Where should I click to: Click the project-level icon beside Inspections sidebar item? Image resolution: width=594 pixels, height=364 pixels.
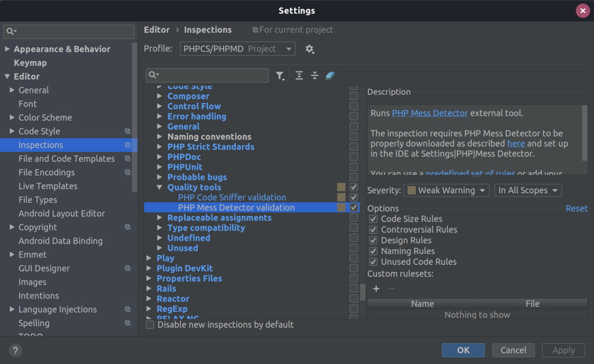pos(128,145)
